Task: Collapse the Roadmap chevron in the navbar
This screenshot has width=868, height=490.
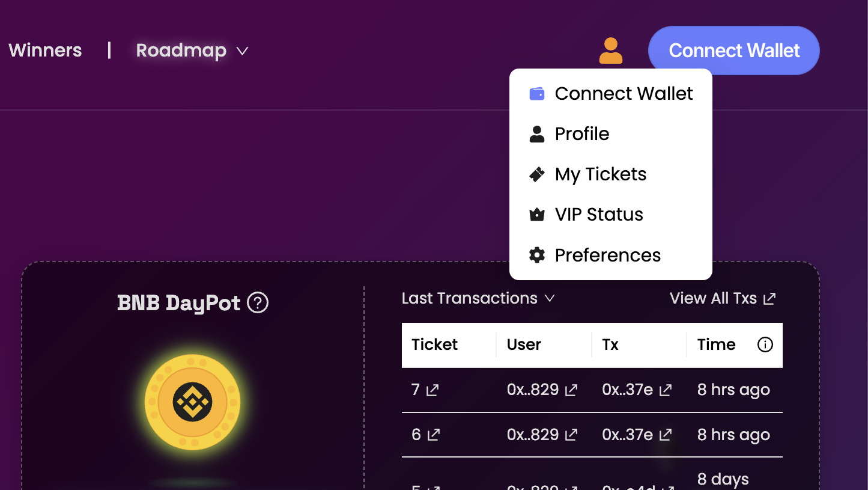Action: click(241, 51)
